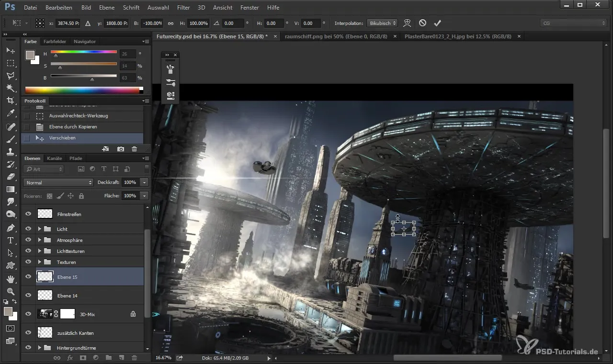Select the Magic Wand tool
The width and height of the screenshot is (613, 364).
[x=11, y=88]
